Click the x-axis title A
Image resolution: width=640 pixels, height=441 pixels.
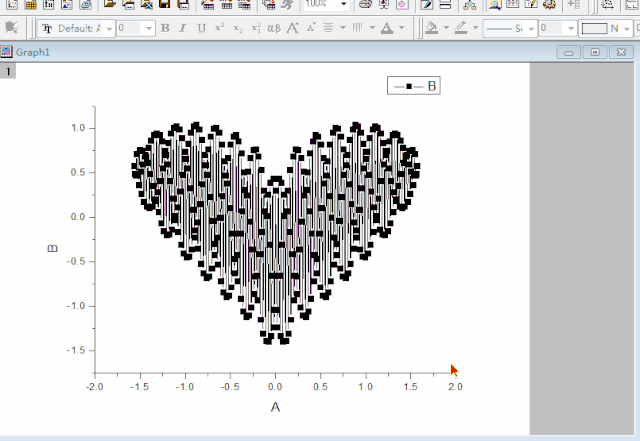[x=275, y=407]
